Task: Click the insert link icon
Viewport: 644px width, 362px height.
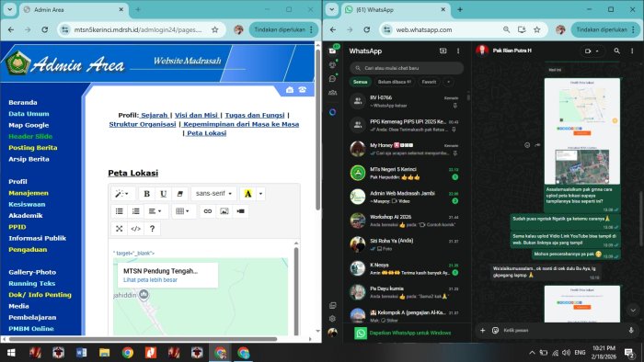Action: 207,211
